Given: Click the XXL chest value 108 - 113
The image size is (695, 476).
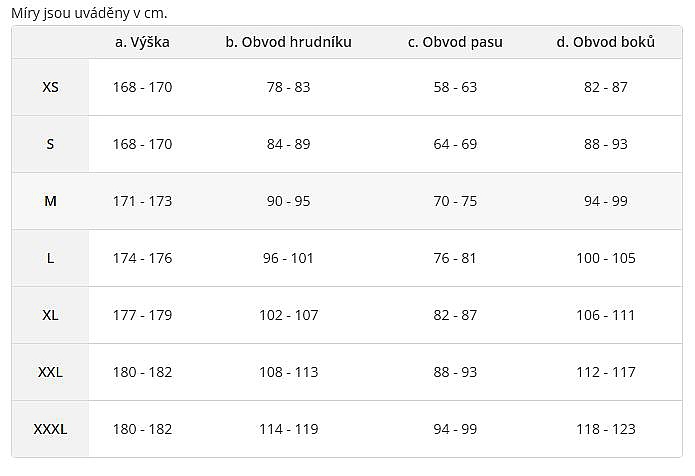Looking at the screenshot, I should point(288,372).
